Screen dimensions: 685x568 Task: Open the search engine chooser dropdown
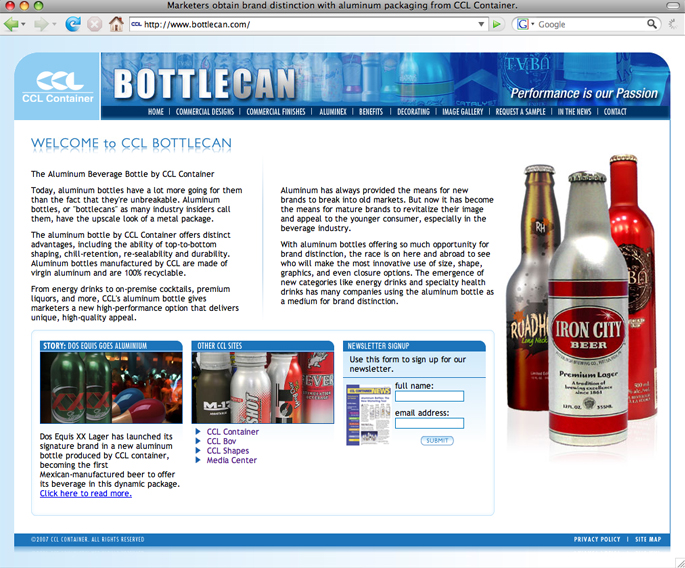tap(533, 24)
